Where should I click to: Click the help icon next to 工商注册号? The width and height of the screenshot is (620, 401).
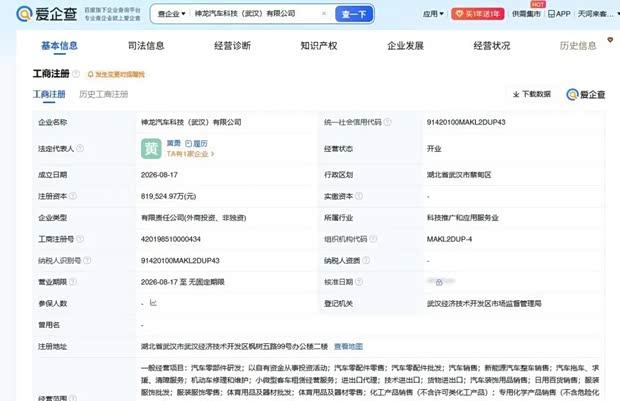[80, 239]
